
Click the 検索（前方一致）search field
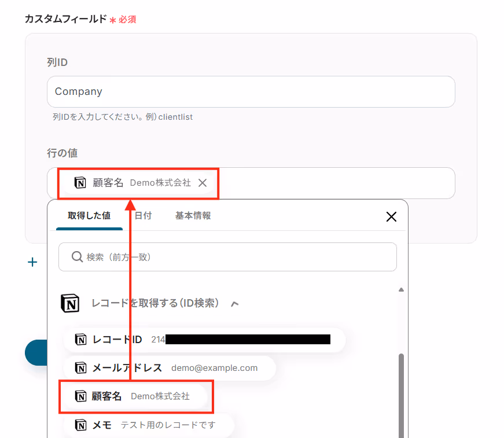tap(227, 257)
